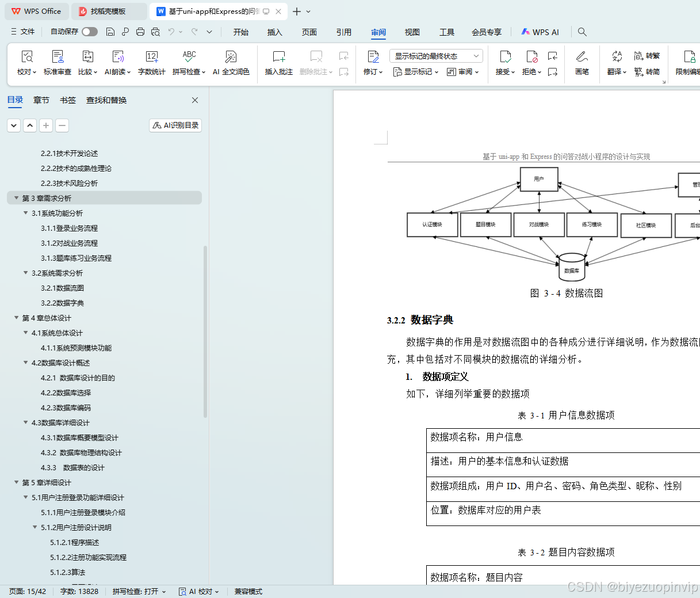700x598 pixels.
Task: Click the outline pane vertical scrollbar
Action: point(205,332)
